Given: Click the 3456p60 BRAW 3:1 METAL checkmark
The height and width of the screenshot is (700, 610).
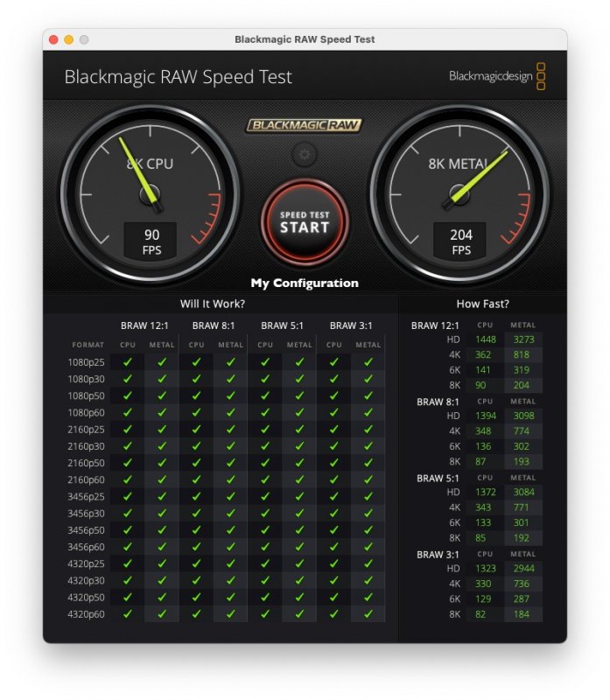Looking at the screenshot, I should tap(368, 547).
